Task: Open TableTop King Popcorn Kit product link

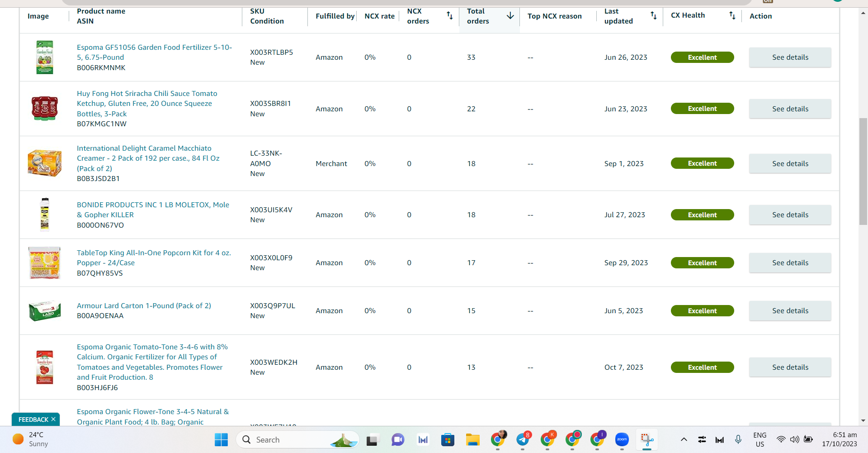Action: coord(154,257)
